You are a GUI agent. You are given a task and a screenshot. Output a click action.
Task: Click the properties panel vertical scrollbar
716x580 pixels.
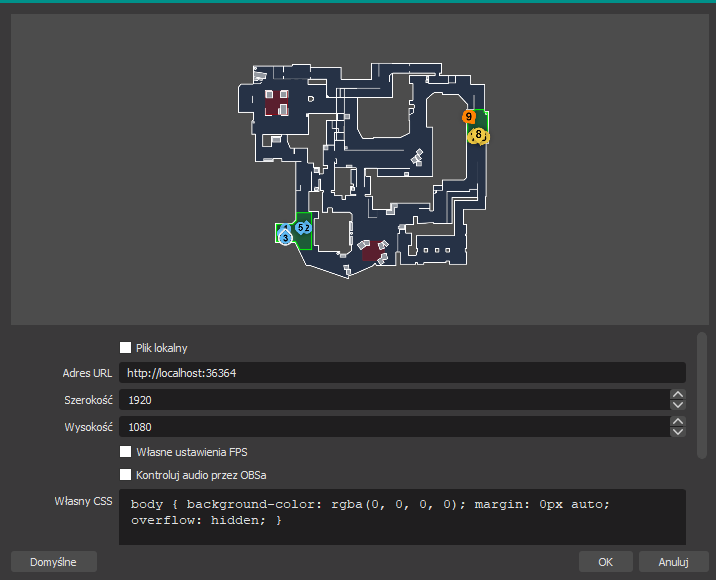(702, 395)
